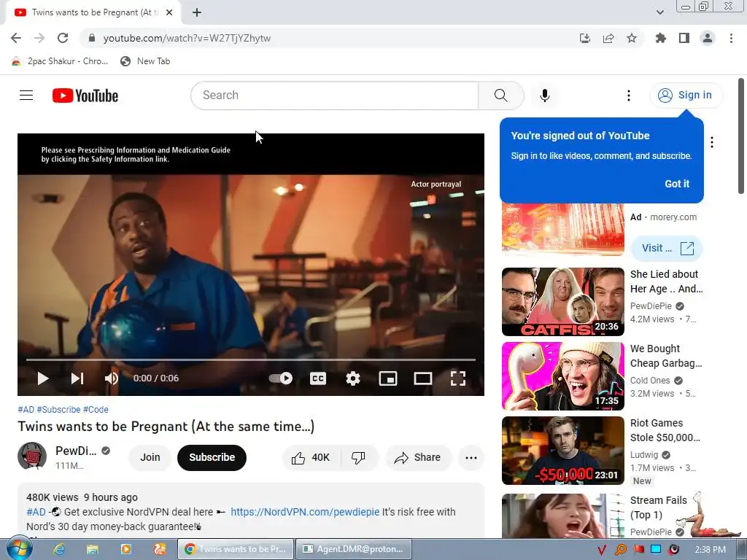Image resolution: width=747 pixels, height=560 pixels.
Task: Dislike the video with thumbs down
Action: coord(359,458)
